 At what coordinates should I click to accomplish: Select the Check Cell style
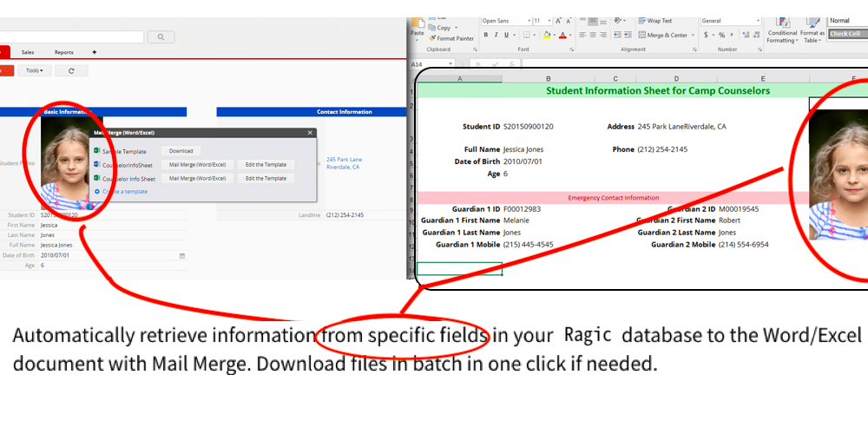click(847, 34)
